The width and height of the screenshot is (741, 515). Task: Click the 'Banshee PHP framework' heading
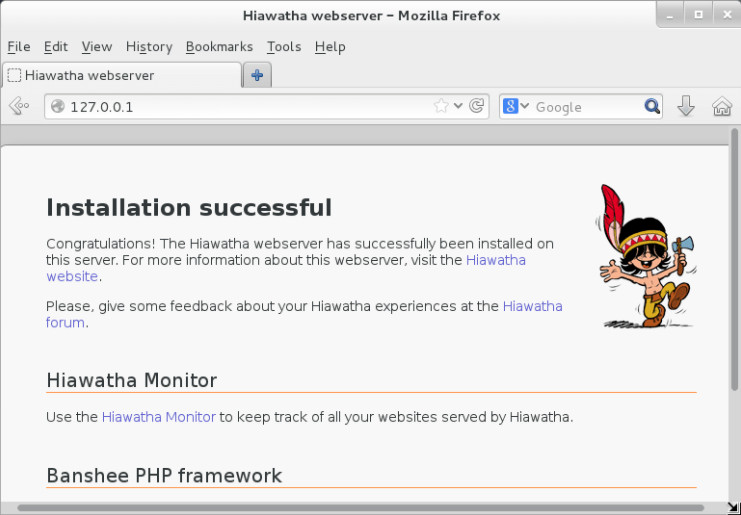click(164, 475)
